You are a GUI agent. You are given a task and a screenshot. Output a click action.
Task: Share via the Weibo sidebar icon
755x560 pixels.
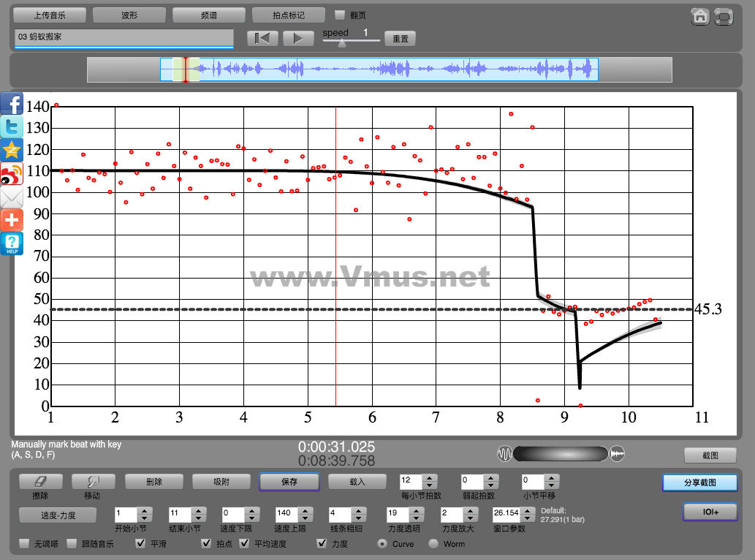tap(12, 174)
